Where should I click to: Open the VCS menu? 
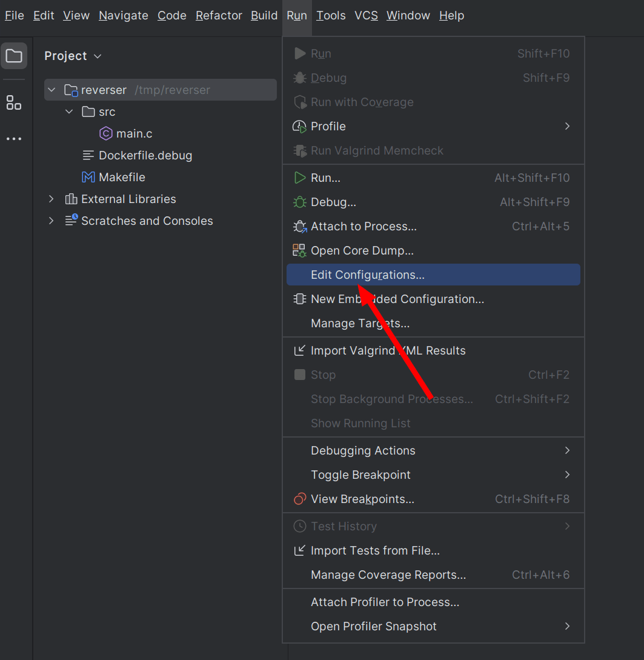(366, 15)
